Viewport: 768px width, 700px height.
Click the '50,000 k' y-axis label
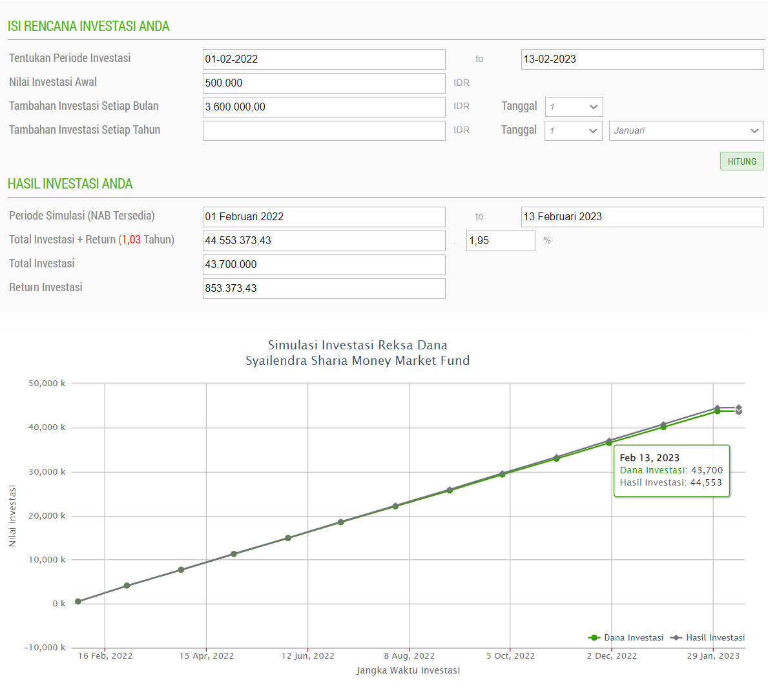[47, 384]
